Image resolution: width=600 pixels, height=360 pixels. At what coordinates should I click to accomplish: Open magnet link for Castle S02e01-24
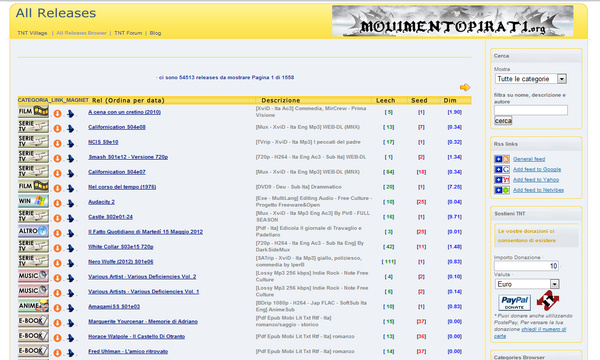[71, 218]
